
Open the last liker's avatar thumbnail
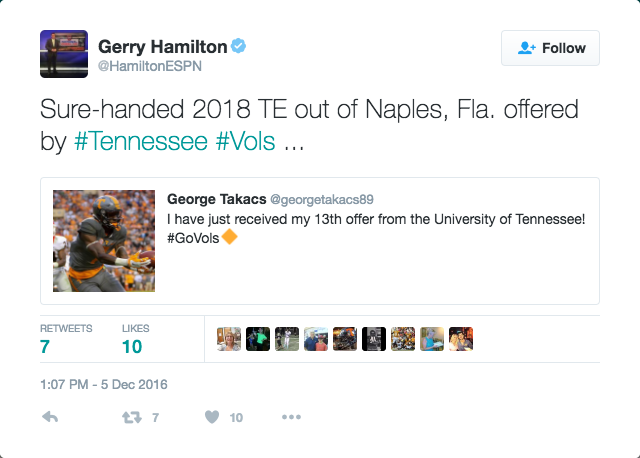pyautogui.click(x=461, y=339)
